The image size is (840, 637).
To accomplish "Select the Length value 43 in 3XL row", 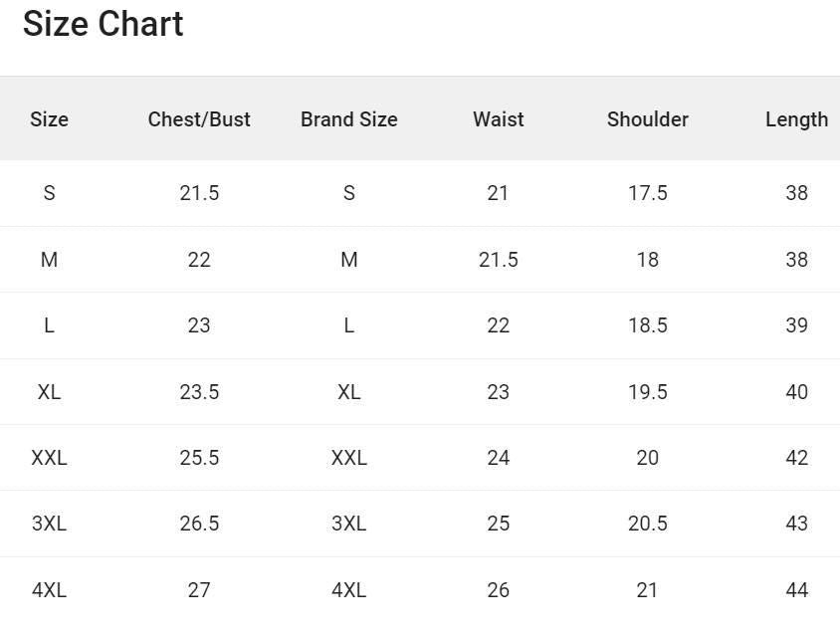I will [796, 524].
